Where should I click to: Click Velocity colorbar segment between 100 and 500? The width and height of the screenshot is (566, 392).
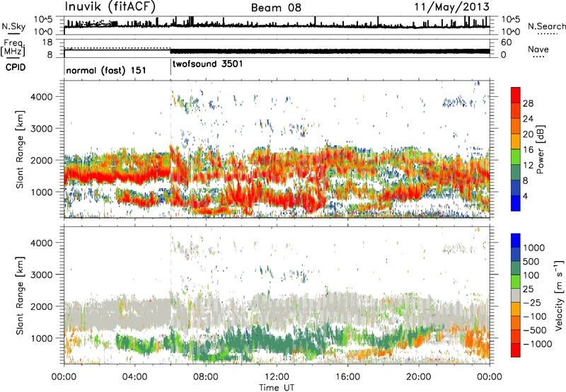point(516,268)
